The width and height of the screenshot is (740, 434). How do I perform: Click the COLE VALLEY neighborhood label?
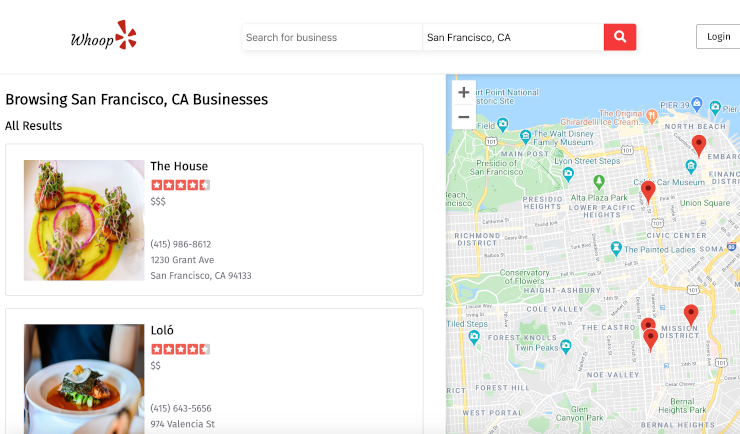[555, 309]
